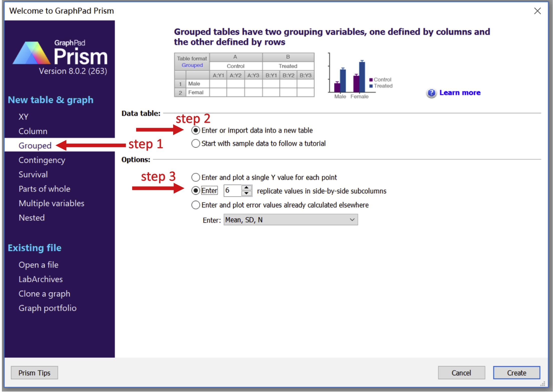
Task: Click the Prism rainbow triangle logo
Action: coord(31,53)
